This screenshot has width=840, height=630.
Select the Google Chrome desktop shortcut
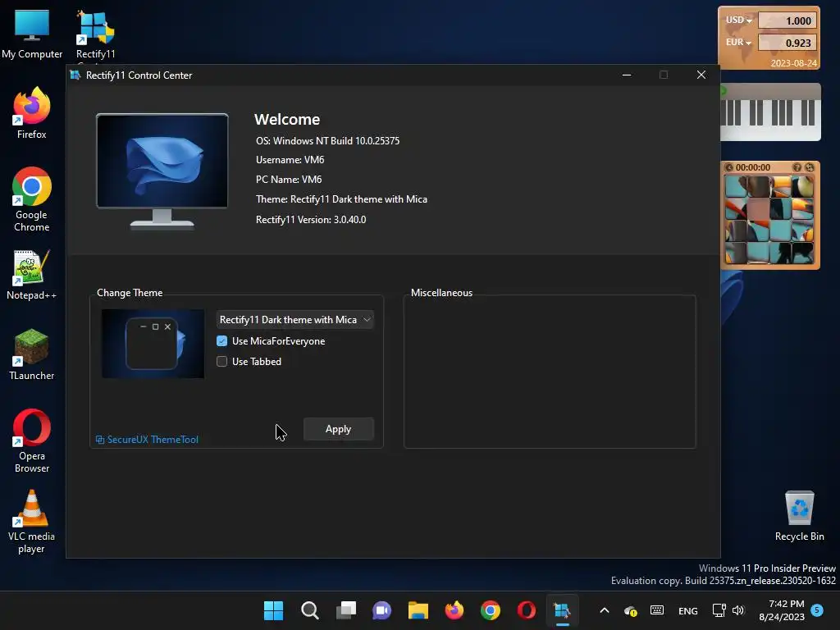tap(32, 199)
